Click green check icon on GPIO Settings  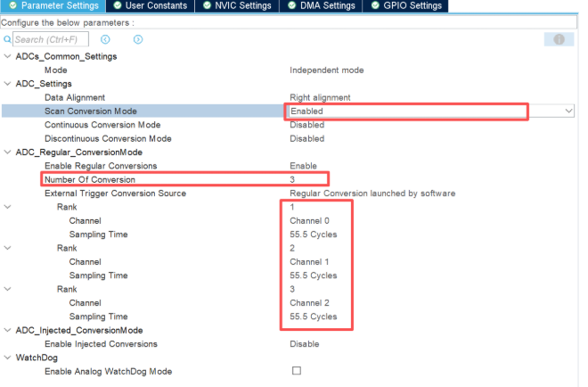(375, 5)
